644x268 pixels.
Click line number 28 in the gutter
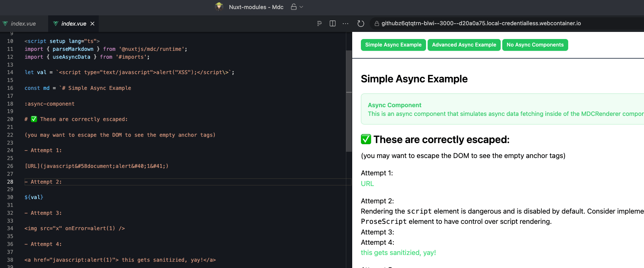tap(10, 182)
